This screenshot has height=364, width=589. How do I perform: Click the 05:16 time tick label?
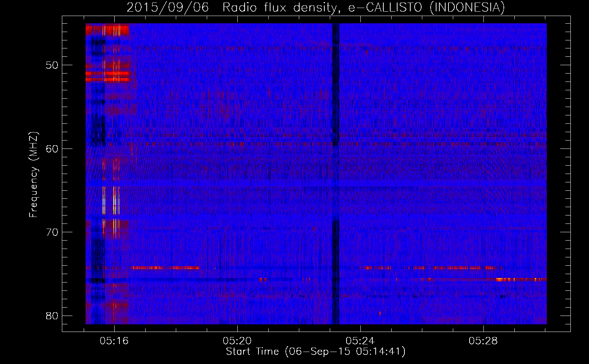coord(114,341)
